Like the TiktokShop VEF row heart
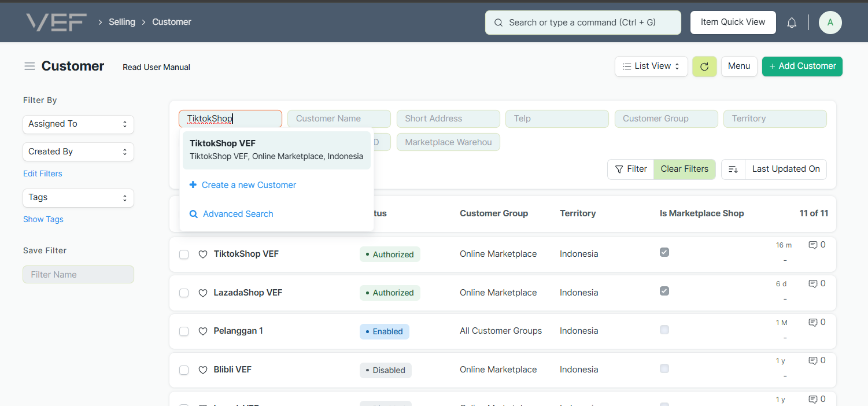 (x=203, y=254)
